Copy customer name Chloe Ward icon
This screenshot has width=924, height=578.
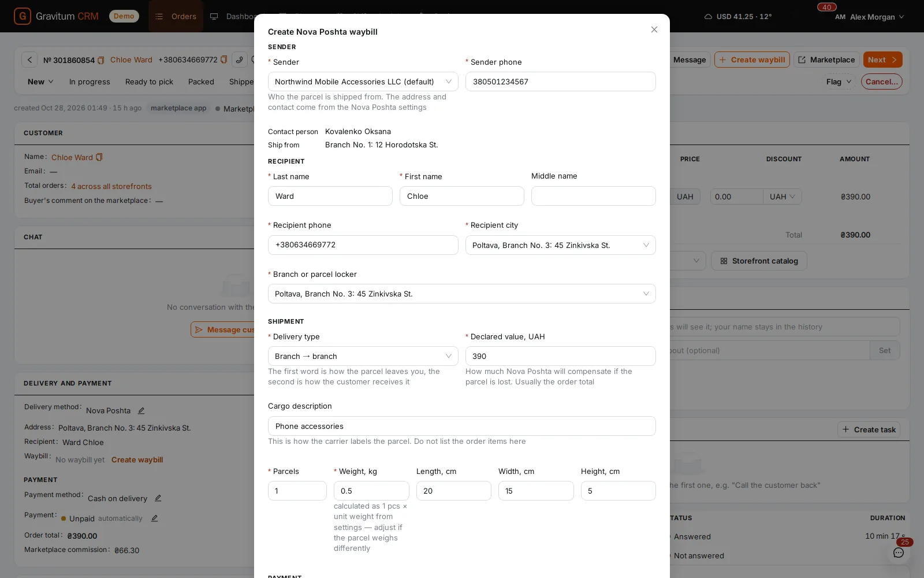tap(99, 157)
